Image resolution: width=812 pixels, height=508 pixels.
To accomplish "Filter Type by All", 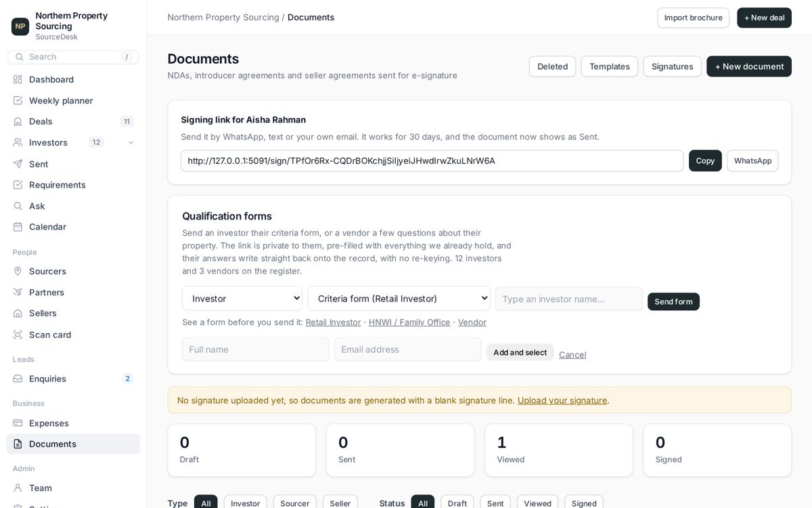I will (206, 503).
